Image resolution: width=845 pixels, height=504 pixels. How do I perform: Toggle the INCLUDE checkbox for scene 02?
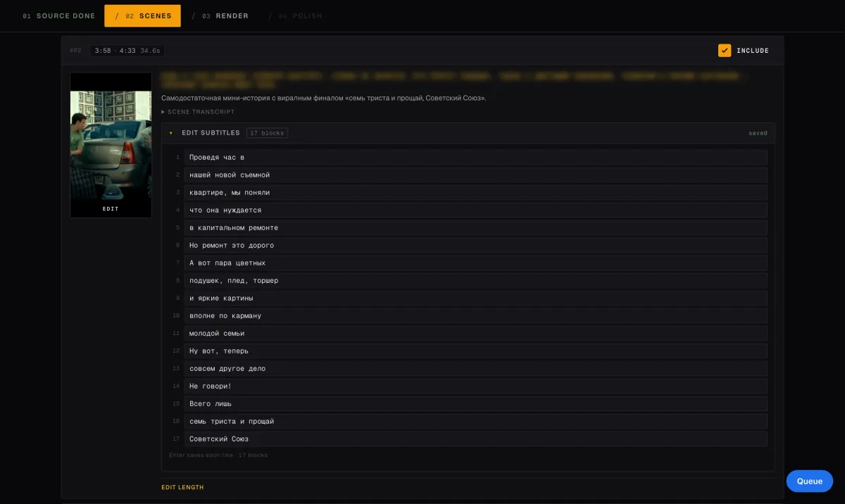(x=725, y=51)
